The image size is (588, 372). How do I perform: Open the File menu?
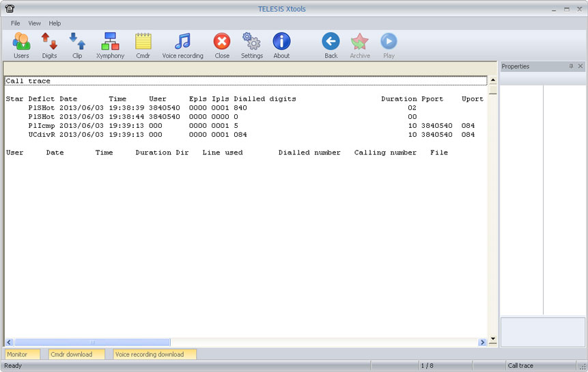click(x=15, y=23)
